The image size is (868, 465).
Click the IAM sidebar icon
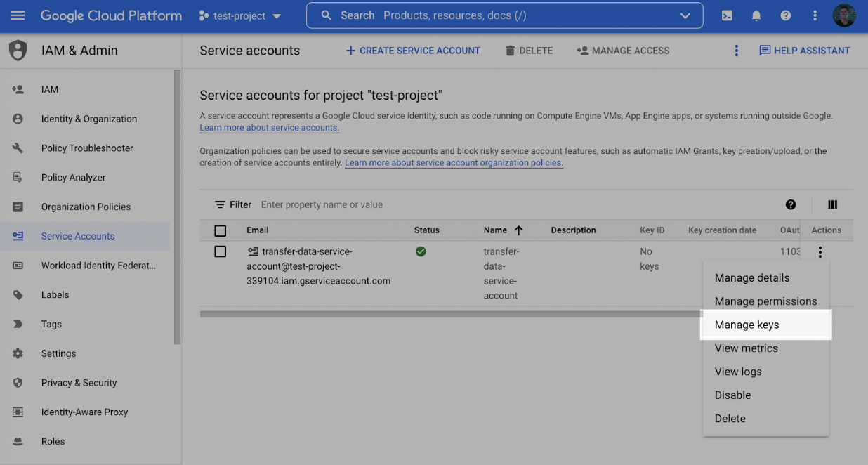[18, 89]
